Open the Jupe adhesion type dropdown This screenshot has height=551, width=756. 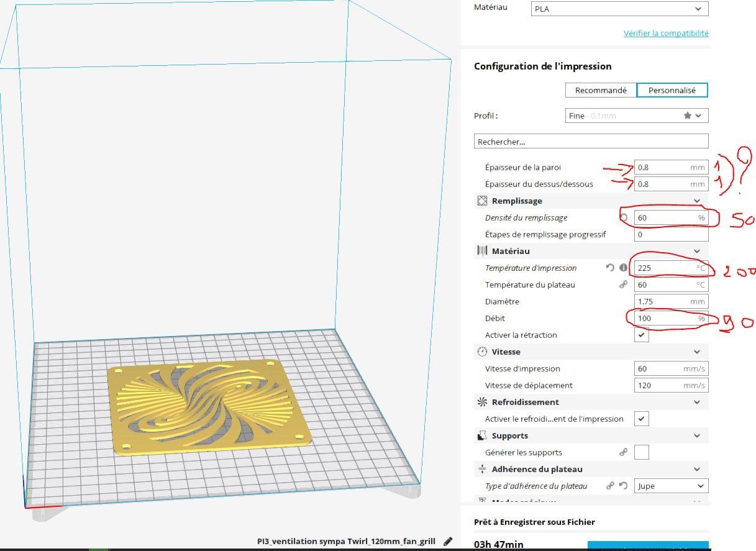[x=672, y=486]
